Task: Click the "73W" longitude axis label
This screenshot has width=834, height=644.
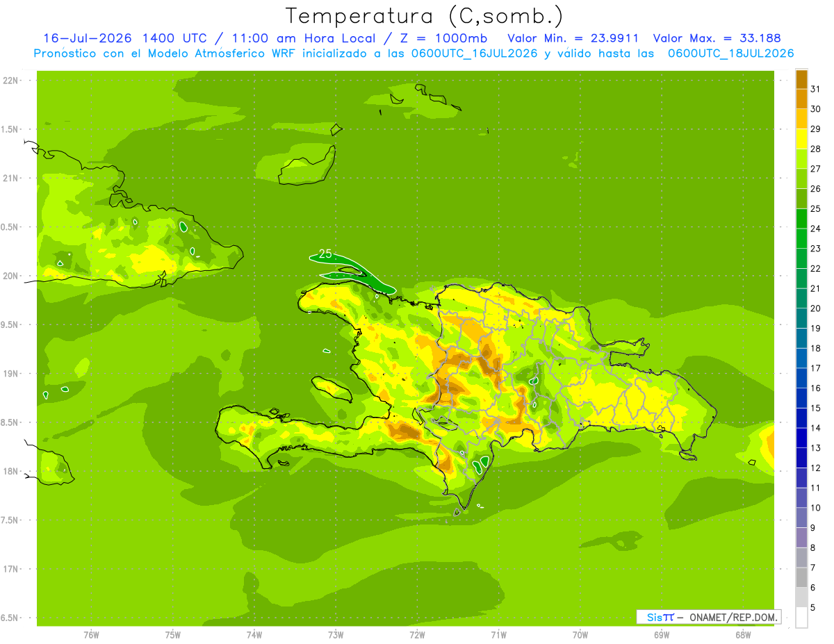Action: (x=336, y=634)
